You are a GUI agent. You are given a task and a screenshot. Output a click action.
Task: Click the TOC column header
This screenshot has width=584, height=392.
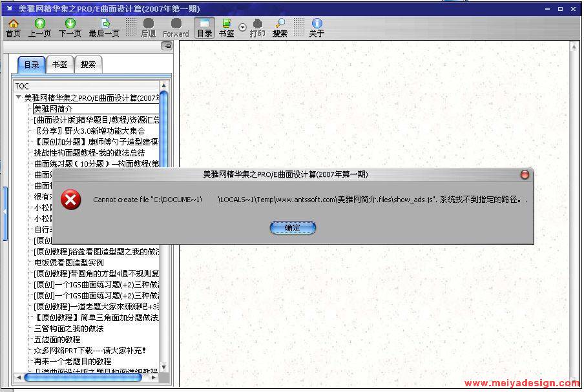(x=87, y=86)
